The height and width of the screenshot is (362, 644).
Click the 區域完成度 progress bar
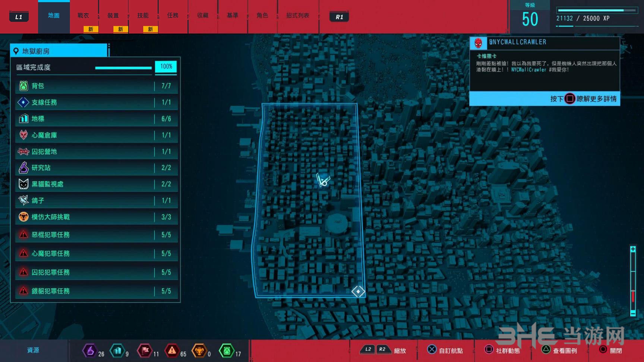click(123, 68)
